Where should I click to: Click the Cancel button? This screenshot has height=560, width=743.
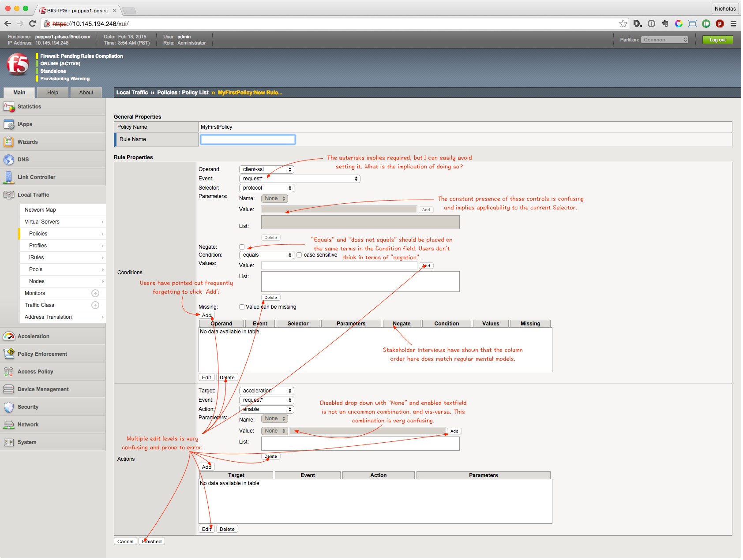tap(125, 541)
